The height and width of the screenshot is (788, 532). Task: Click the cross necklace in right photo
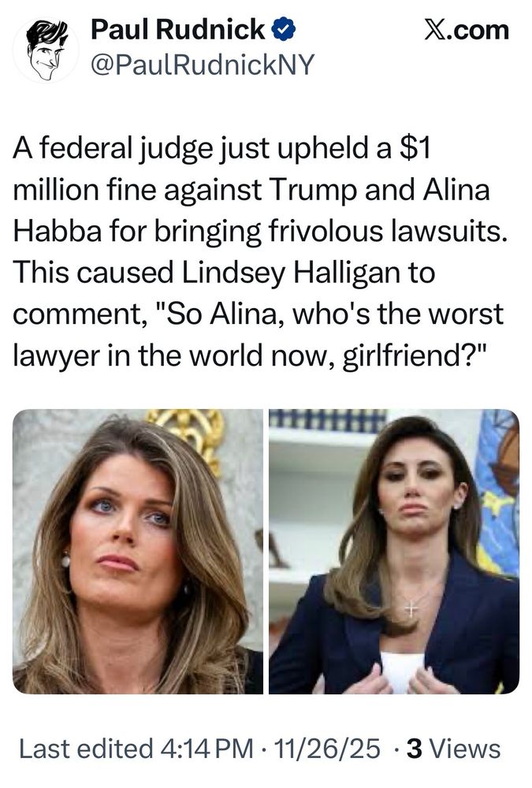click(411, 608)
